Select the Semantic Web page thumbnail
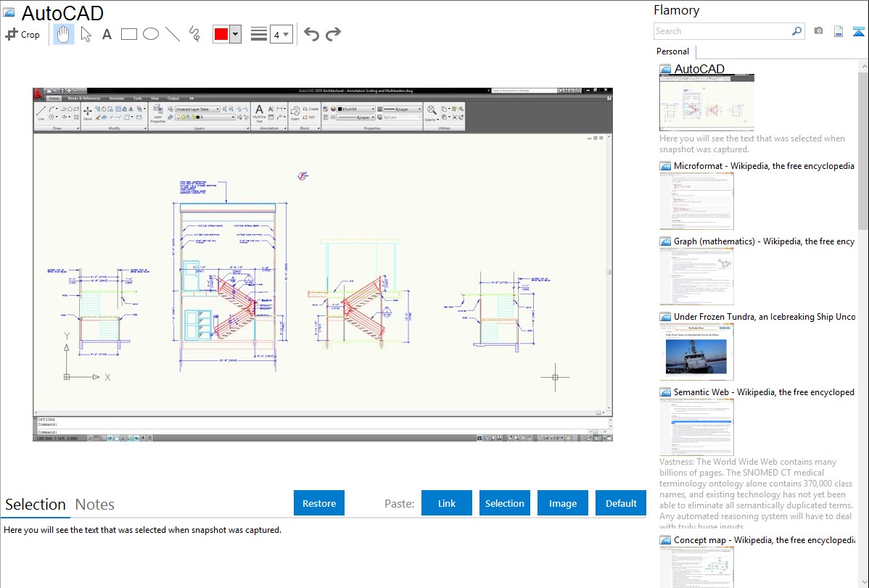The height and width of the screenshot is (588, 869). pyautogui.click(x=696, y=427)
